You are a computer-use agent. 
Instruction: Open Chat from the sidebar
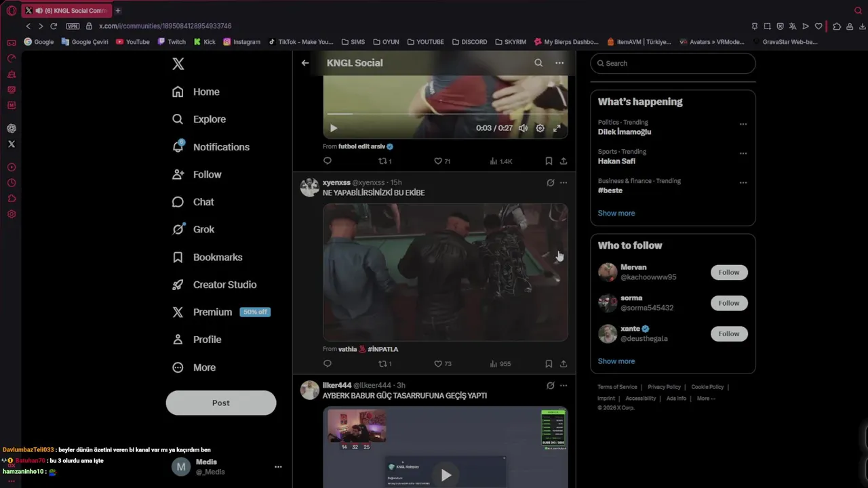pyautogui.click(x=193, y=202)
